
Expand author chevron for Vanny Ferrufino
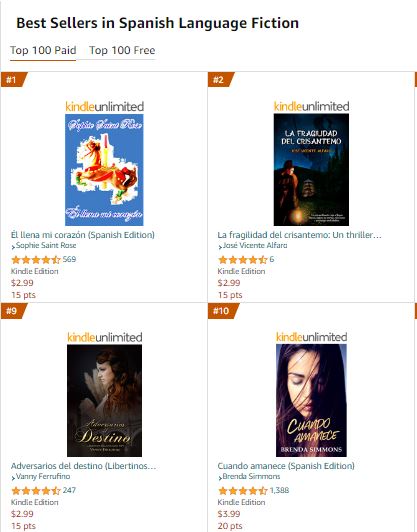coord(13,478)
